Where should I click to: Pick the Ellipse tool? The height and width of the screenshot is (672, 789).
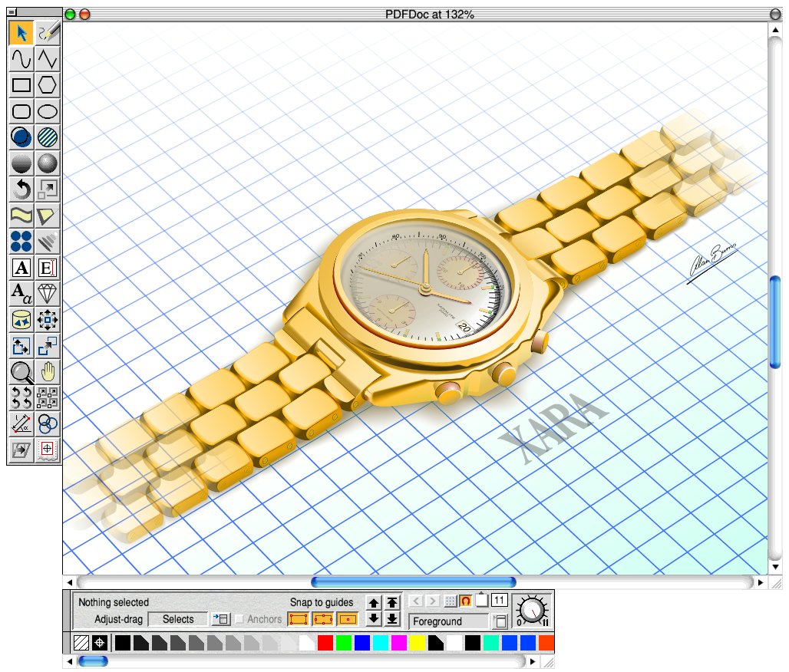(48, 111)
